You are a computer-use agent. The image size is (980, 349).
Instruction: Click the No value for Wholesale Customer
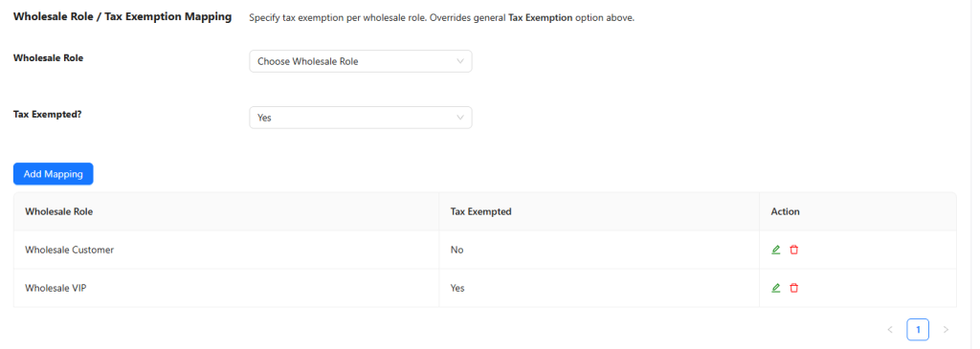457,250
